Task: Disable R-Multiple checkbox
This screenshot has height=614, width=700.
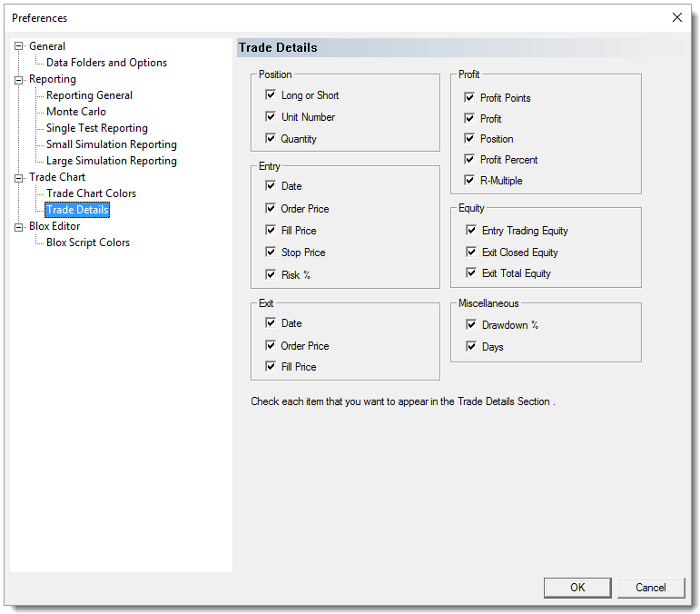Action: coord(469,181)
